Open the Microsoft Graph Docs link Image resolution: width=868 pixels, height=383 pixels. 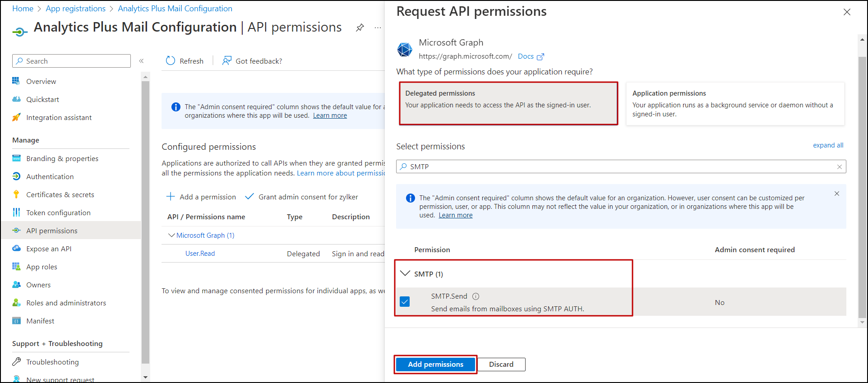coord(526,56)
